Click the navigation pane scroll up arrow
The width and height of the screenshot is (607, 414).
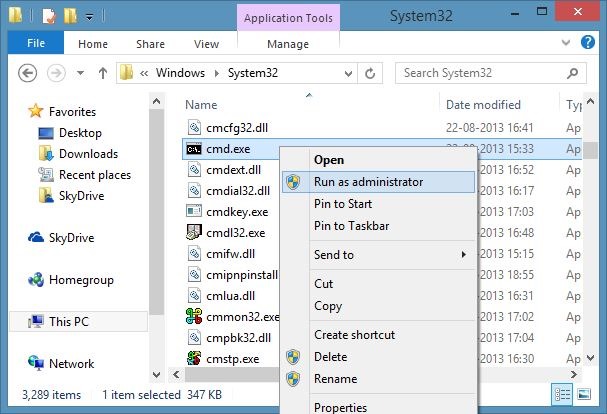(x=156, y=101)
